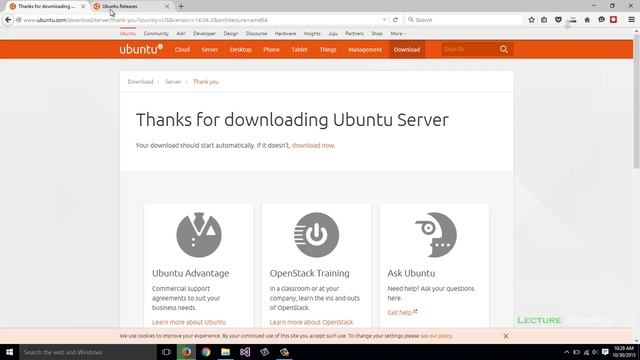Click 'Learn more about OpenStack' link
Viewport: 640px width, 360px height.
311,322
